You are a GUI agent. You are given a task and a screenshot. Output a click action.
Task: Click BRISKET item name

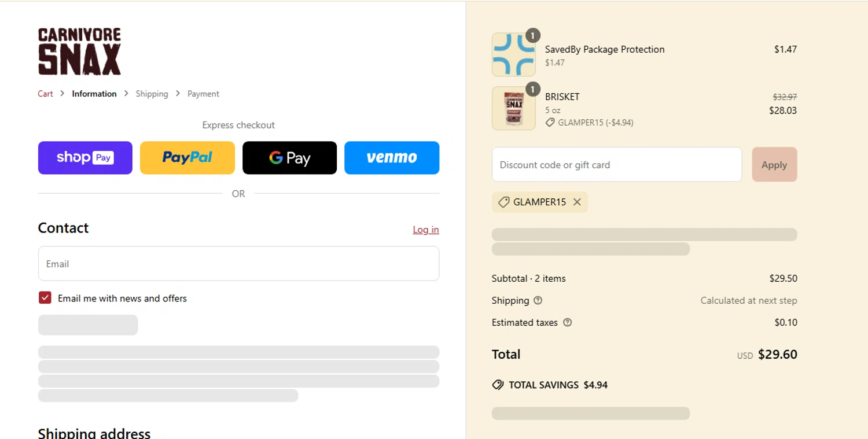pos(562,97)
